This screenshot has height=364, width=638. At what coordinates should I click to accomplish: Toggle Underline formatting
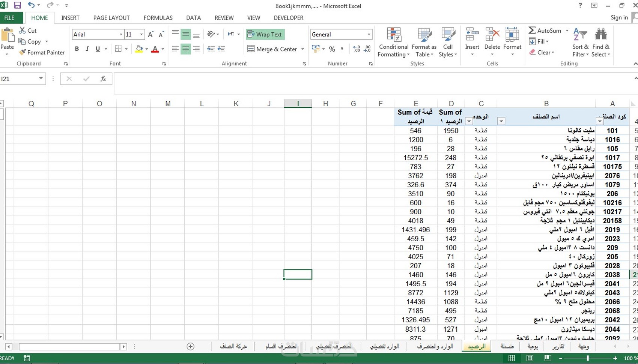click(98, 49)
